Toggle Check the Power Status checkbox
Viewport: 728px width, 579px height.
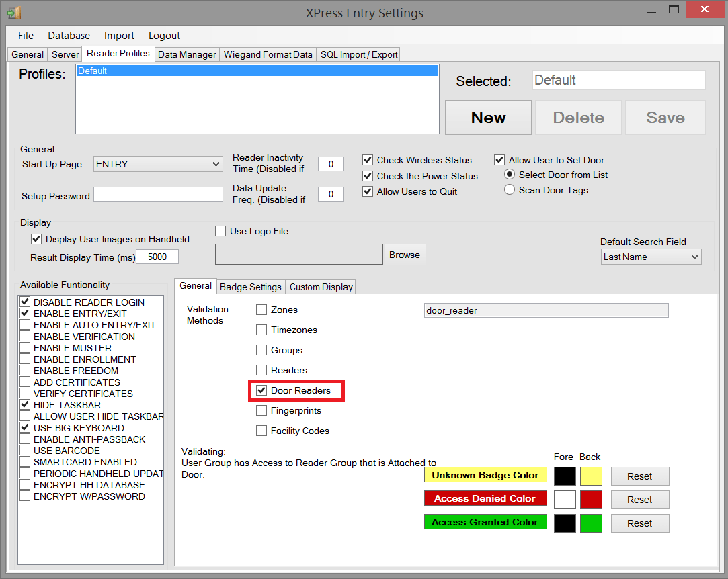point(368,176)
